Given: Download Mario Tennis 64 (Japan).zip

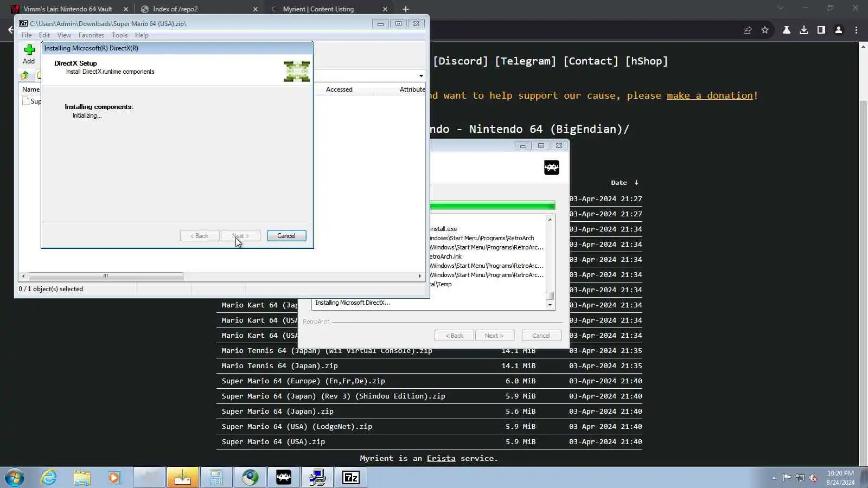Looking at the screenshot, I should coord(279,366).
